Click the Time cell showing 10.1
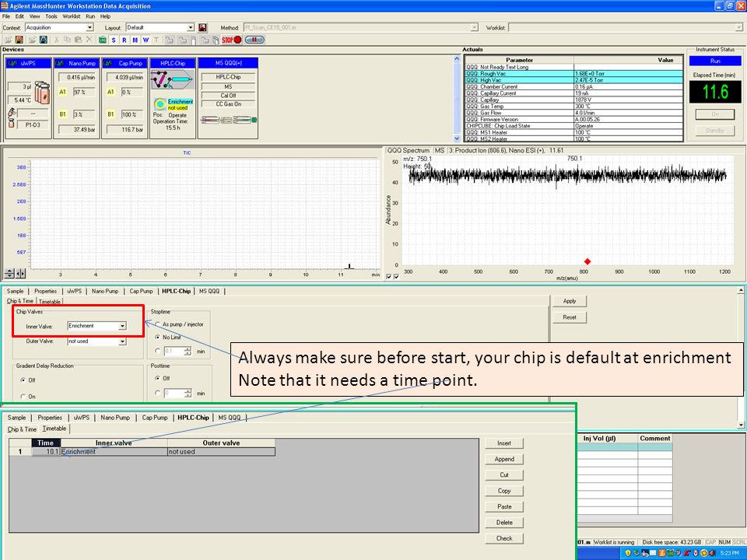This screenshot has height=560, width=747. 46,451
